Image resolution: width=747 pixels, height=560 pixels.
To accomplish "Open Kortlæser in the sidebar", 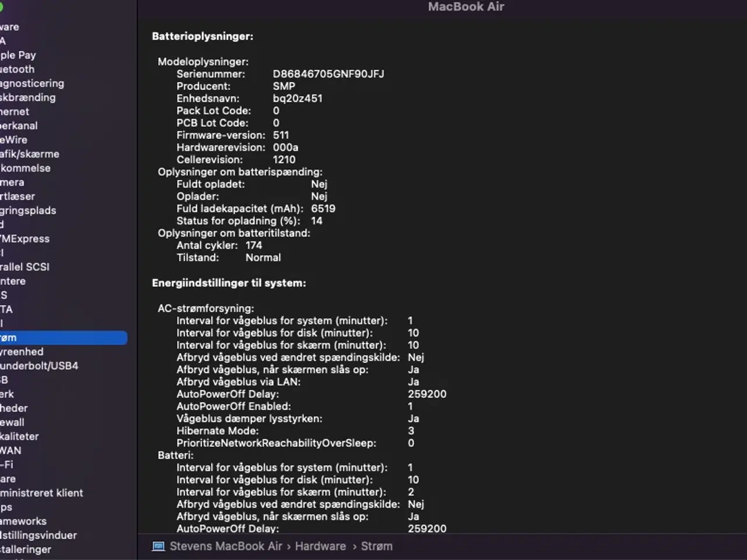I will tap(18, 197).
